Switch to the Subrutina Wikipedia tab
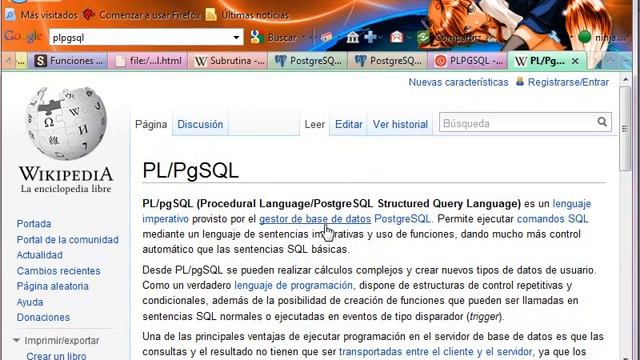The image size is (640, 360). [x=229, y=61]
